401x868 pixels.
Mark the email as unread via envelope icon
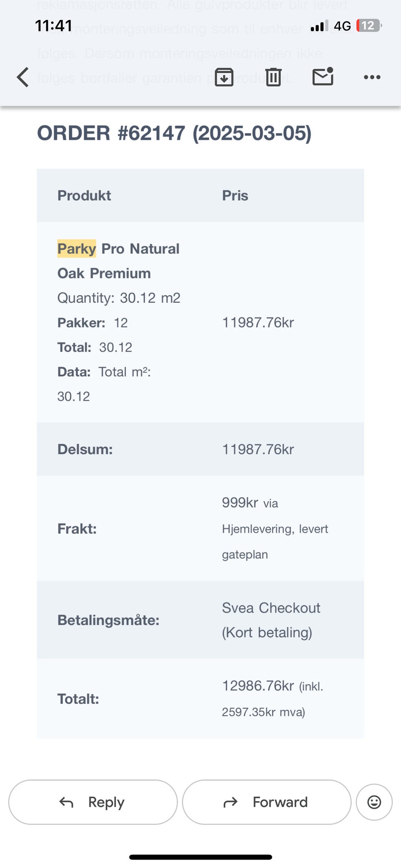323,76
